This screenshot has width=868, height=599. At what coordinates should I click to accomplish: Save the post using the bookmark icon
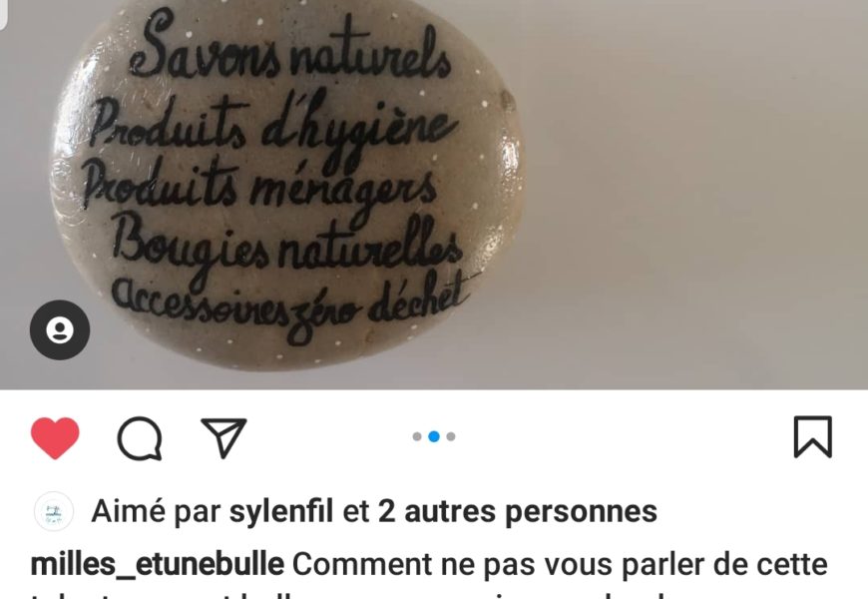point(813,437)
